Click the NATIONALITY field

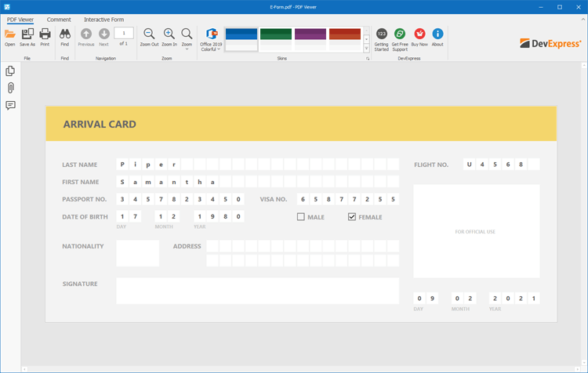pos(138,253)
